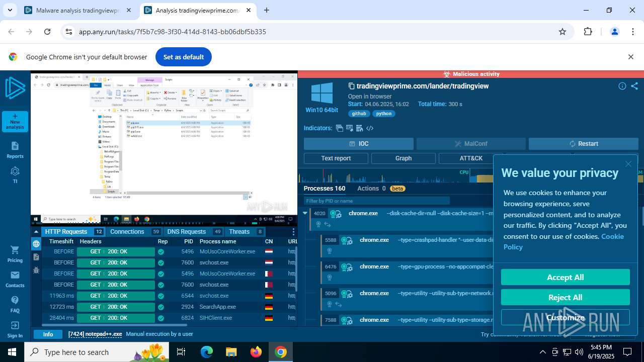The height and width of the screenshot is (362, 644).
Task: Click the python tag
Action: point(384,114)
